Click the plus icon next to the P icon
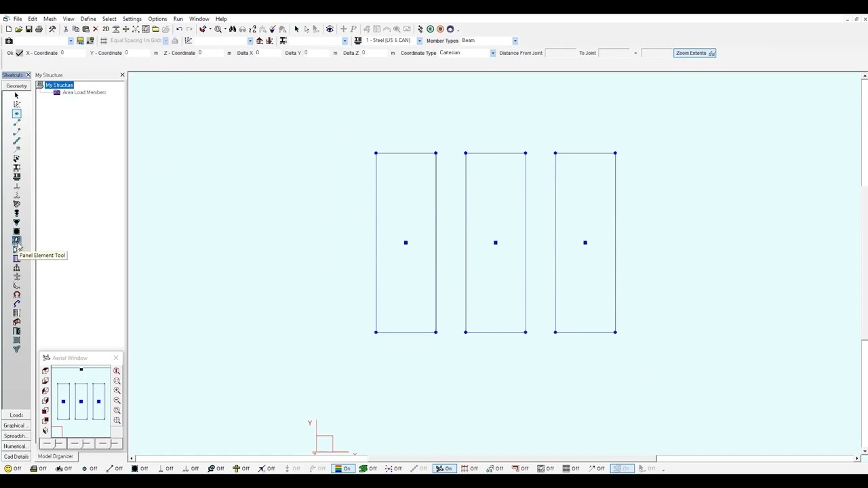Image resolution: width=868 pixels, height=488 pixels. coord(344,29)
